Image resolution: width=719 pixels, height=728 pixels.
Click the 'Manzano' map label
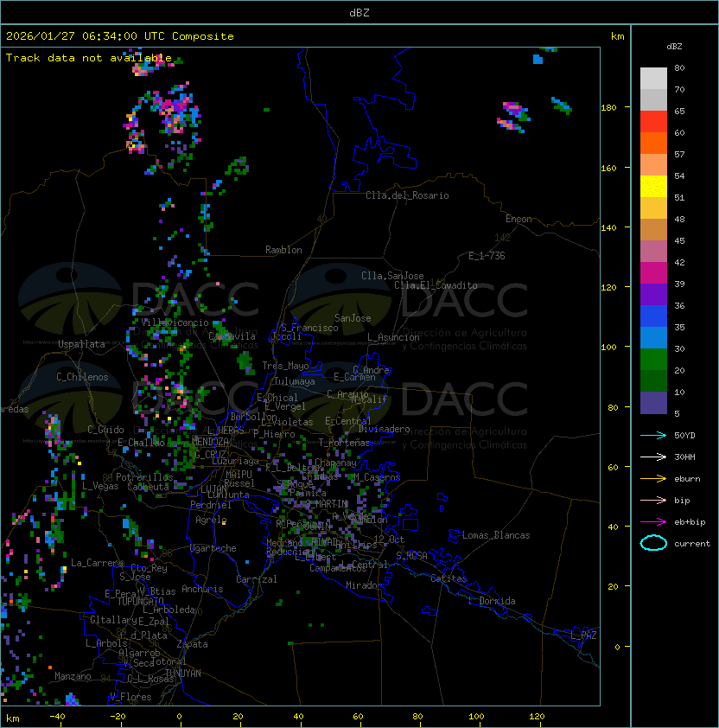[x=73, y=676]
